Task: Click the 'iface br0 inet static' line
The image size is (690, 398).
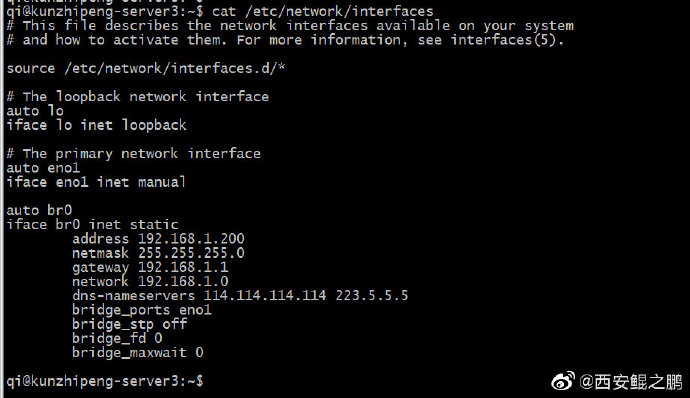Action: coord(92,225)
